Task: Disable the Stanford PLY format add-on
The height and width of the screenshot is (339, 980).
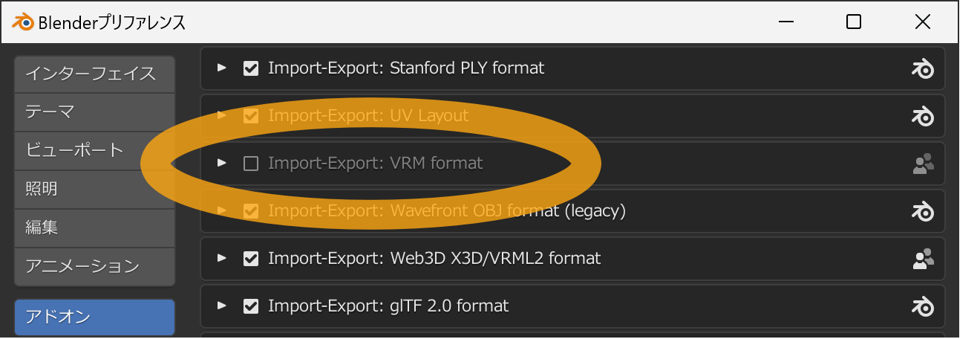Action: (x=251, y=68)
